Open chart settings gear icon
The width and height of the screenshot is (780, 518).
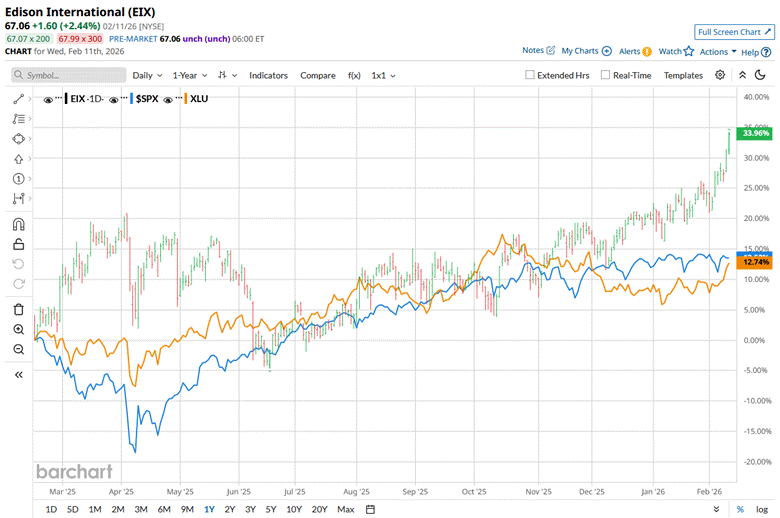click(720, 75)
